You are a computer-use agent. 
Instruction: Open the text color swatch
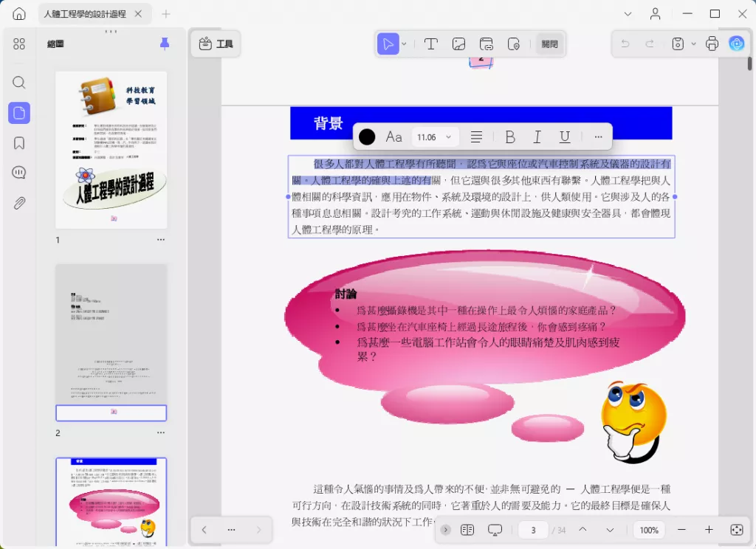pos(366,137)
